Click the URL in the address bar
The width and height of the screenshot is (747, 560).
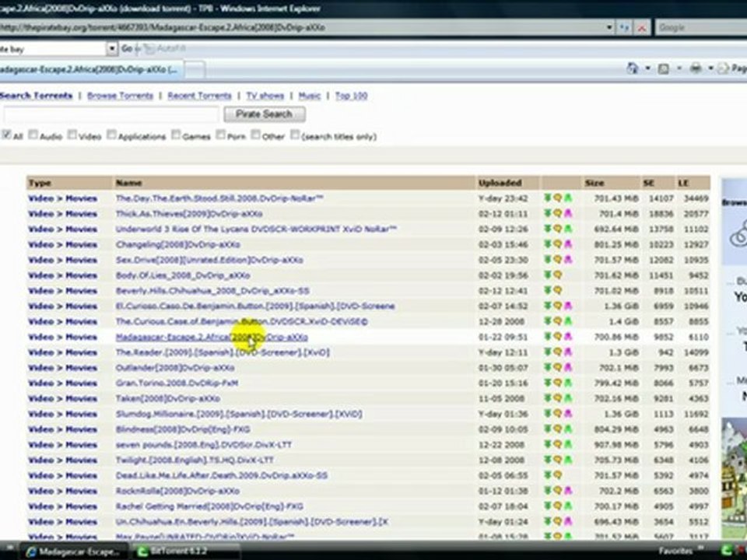click(x=162, y=28)
